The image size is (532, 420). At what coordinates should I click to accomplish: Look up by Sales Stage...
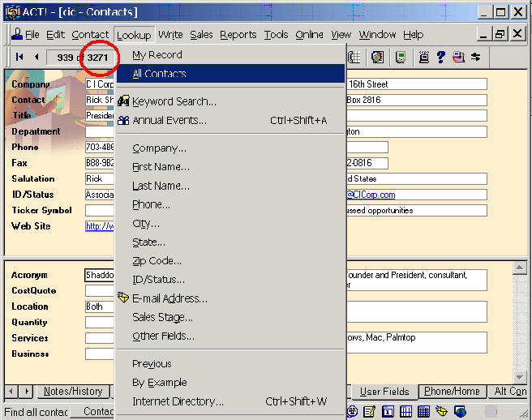(x=230, y=317)
